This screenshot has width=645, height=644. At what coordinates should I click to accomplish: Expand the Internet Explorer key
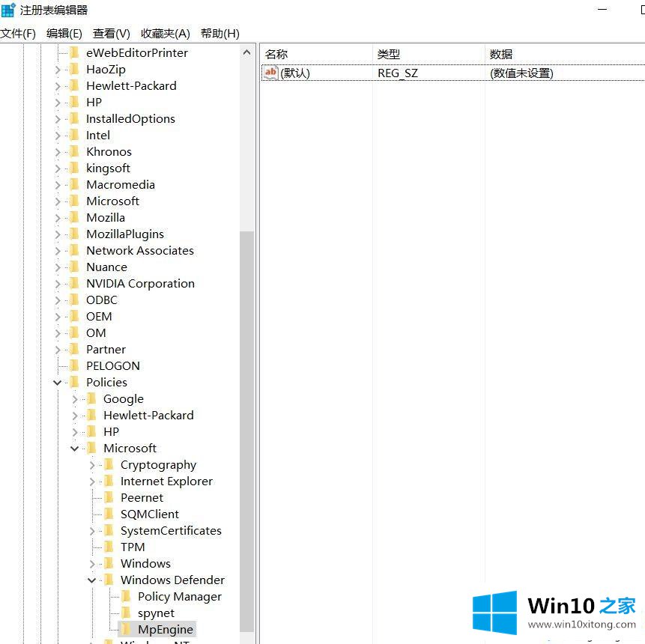pos(92,482)
